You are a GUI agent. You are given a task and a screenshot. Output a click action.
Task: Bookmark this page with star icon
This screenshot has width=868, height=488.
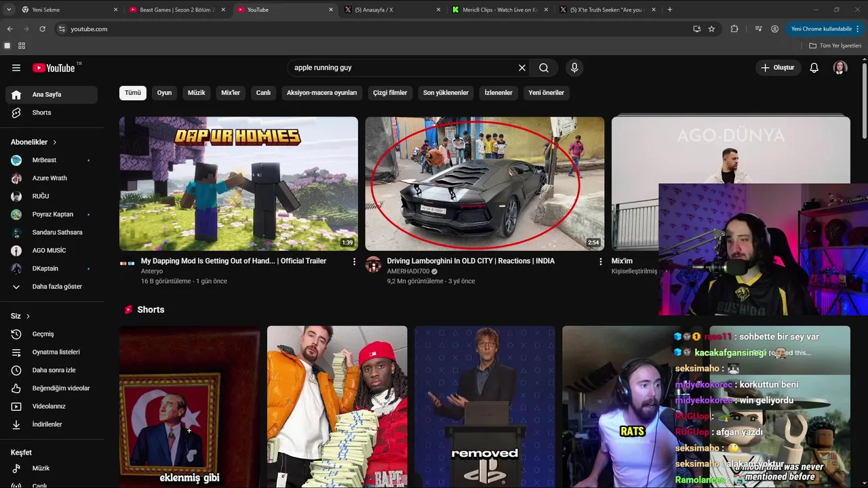[x=711, y=29]
